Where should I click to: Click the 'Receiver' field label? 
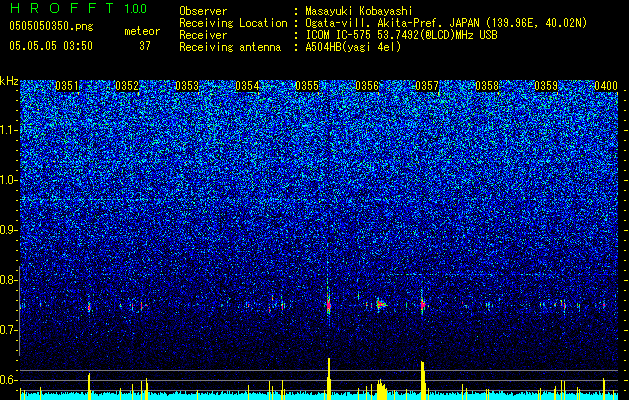(203, 35)
